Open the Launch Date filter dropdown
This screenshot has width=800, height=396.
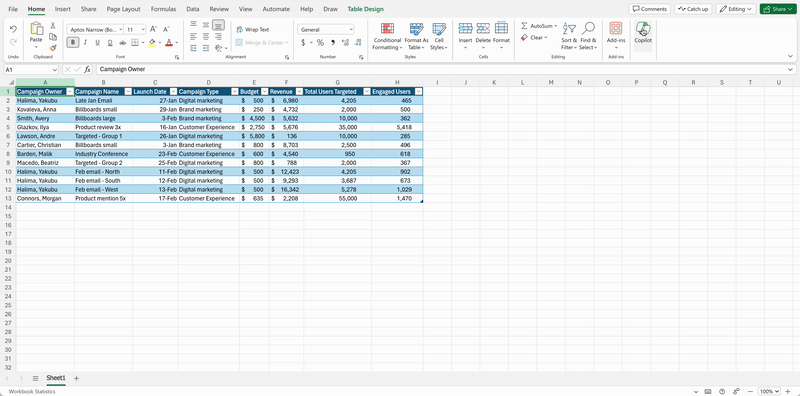tap(173, 92)
